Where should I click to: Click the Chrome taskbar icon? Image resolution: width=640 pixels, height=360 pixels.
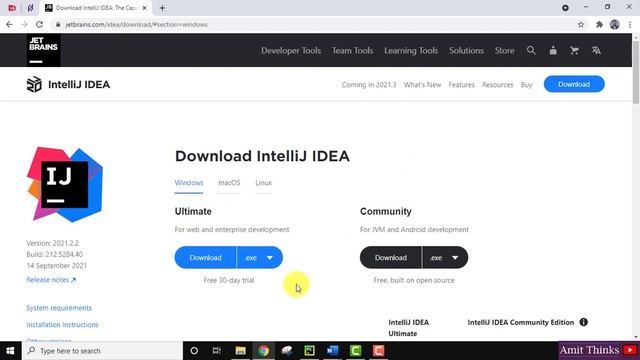[x=263, y=351]
